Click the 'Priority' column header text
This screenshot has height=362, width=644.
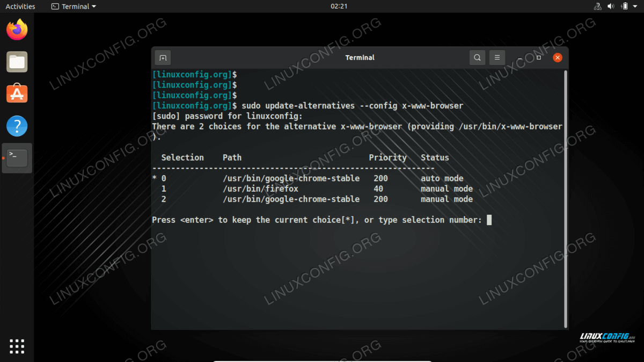[387, 158]
